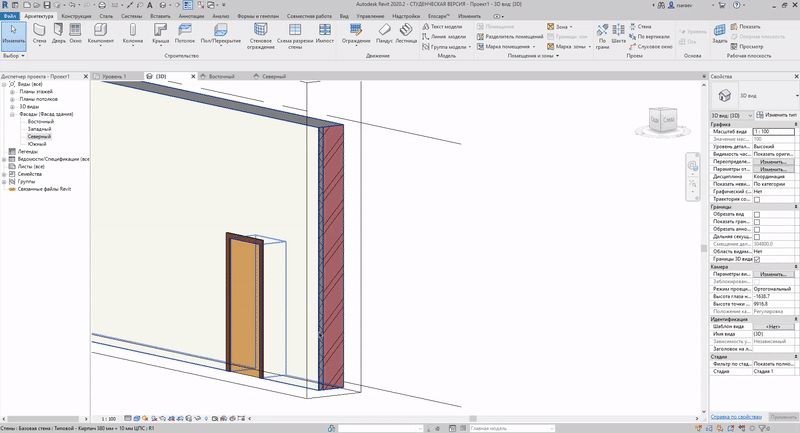Select the Потолок (Ceiling) tool

pos(185,33)
